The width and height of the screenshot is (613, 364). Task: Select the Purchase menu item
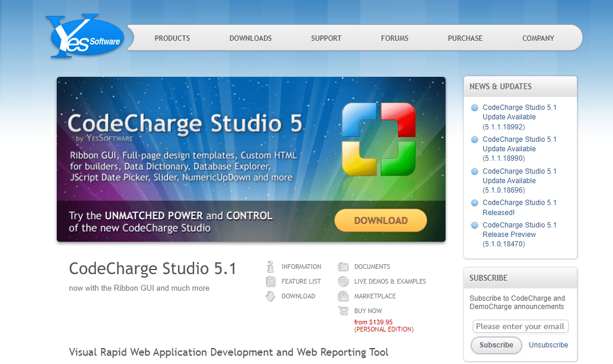click(465, 38)
